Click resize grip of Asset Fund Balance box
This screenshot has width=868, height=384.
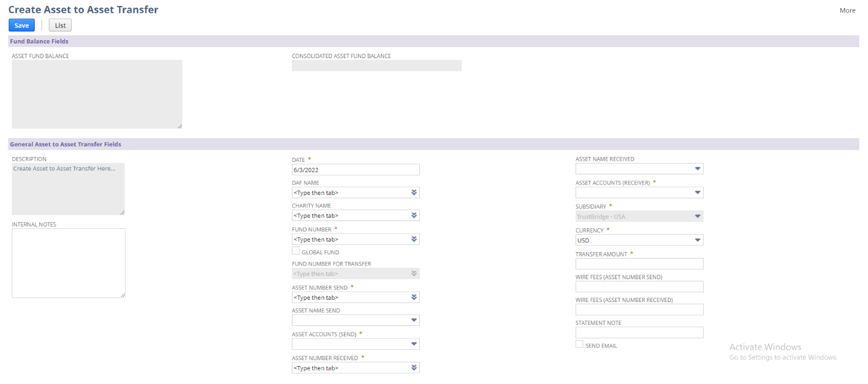[180, 126]
